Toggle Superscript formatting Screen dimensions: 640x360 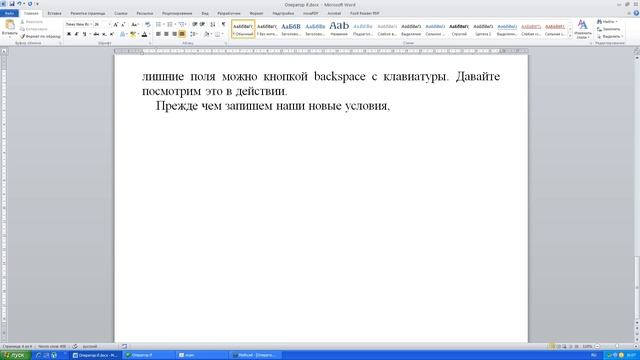pos(112,34)
